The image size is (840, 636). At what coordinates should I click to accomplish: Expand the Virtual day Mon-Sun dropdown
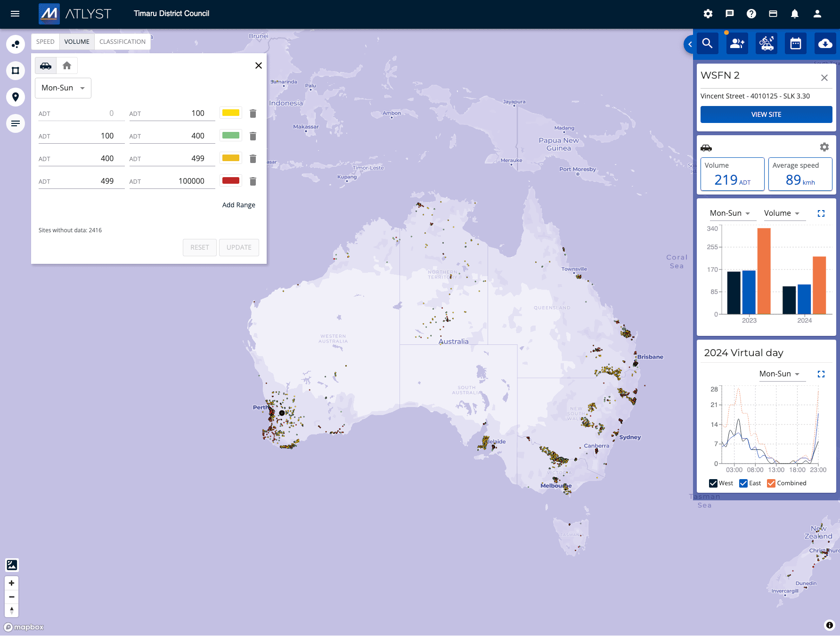779,374
